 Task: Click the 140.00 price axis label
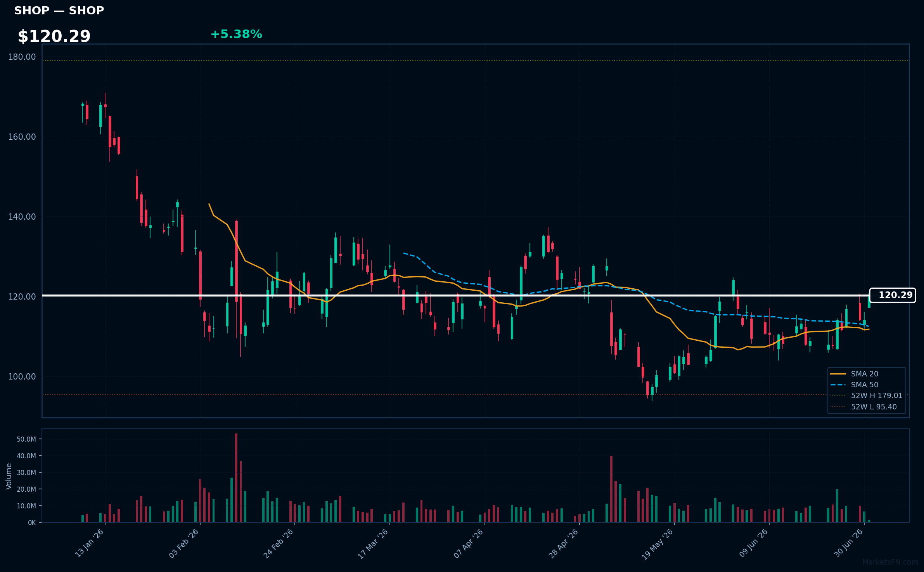pos(22,217)
